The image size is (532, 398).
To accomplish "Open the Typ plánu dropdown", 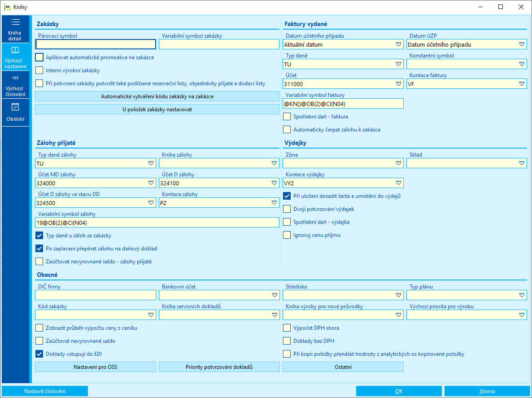I will tap(522, 295).
